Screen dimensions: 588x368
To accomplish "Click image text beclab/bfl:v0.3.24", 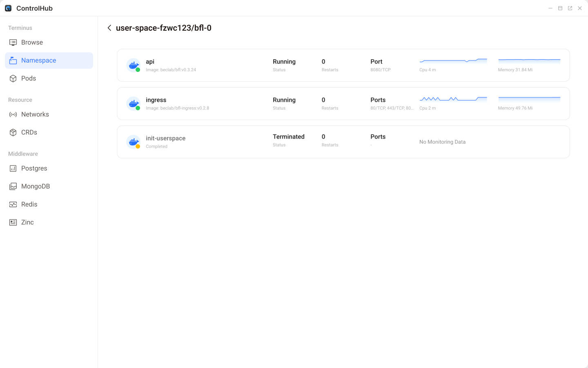I will pyautogui.click(x=178, y=70).
